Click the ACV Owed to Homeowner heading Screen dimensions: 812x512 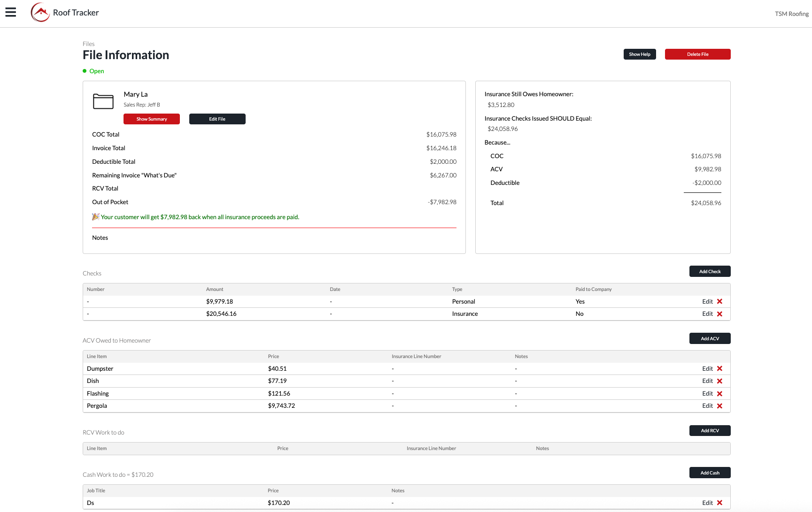point(116,341)
